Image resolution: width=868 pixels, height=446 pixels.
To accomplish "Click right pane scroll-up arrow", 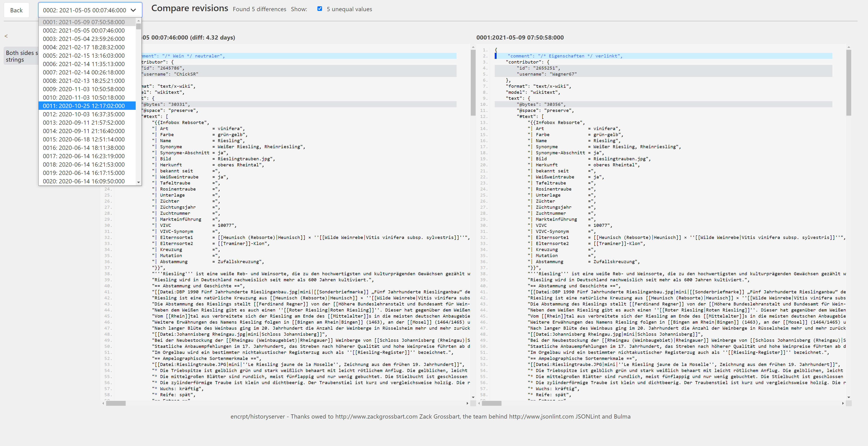I will [x=849, y=47].
